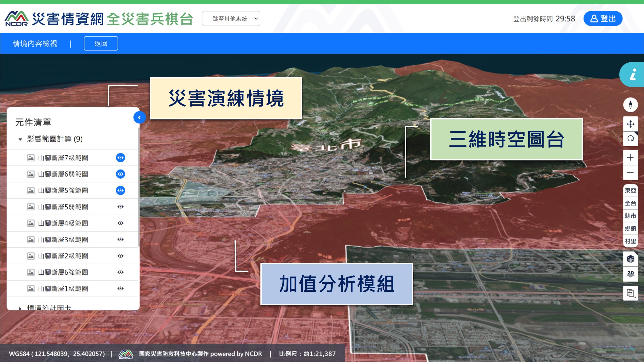644x362 pixels.
Task: Click image icon of 山腳斷層4級範圍
Action: [31, 223]
